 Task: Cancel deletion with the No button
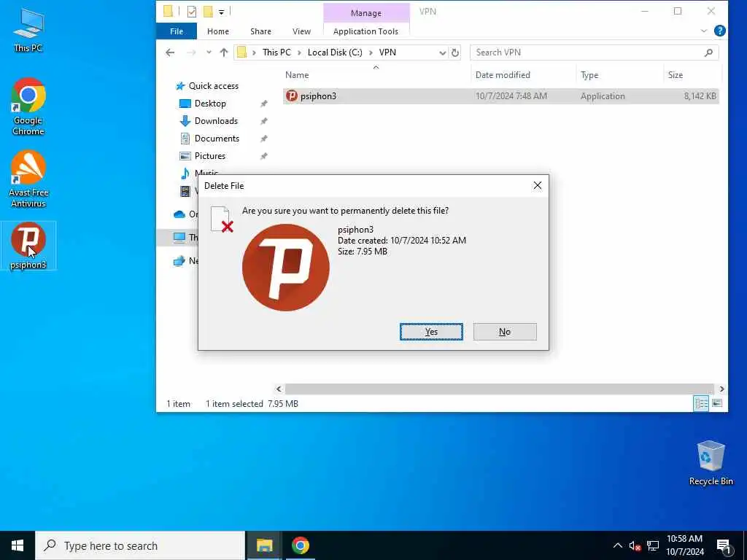click(505, 332)
